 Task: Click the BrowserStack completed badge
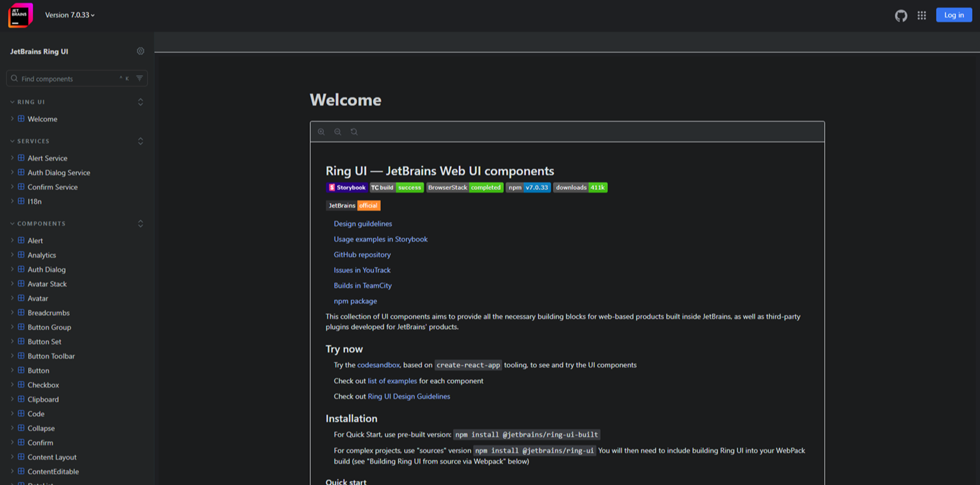click(x=464, y=187)
